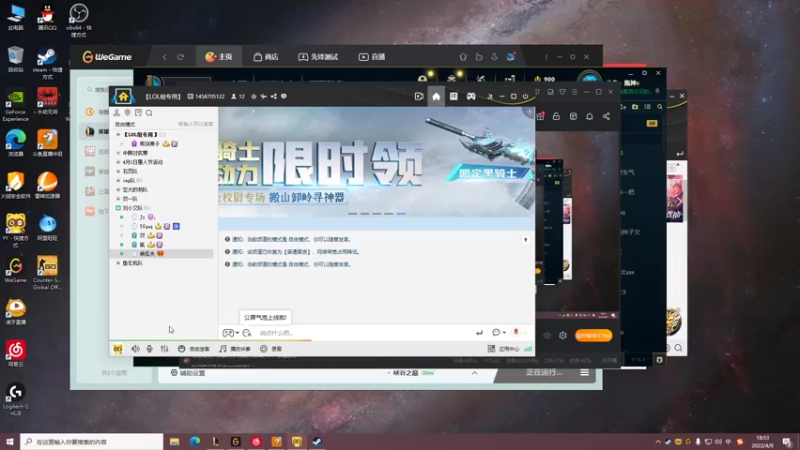The height and width of the screenshot is (450, 800).
Task: Search channel members with magnifier icon
Action: (x=149, y=113)
